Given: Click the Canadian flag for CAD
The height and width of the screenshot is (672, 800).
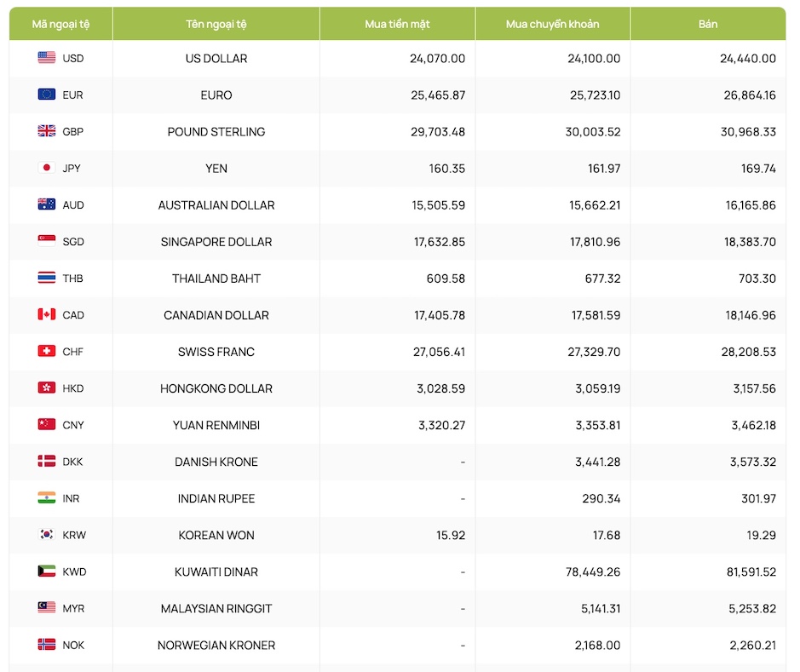Looking at the screenshot, I should coord(47,314).
